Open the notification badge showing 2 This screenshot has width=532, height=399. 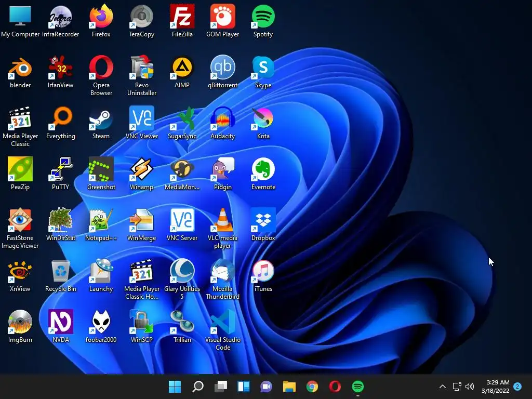tap(517, 387)
